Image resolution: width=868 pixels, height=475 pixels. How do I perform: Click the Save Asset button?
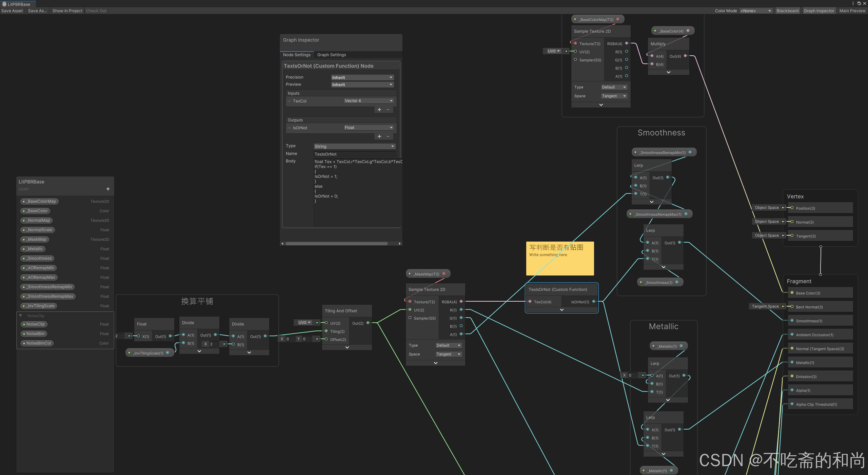(12, 11)
